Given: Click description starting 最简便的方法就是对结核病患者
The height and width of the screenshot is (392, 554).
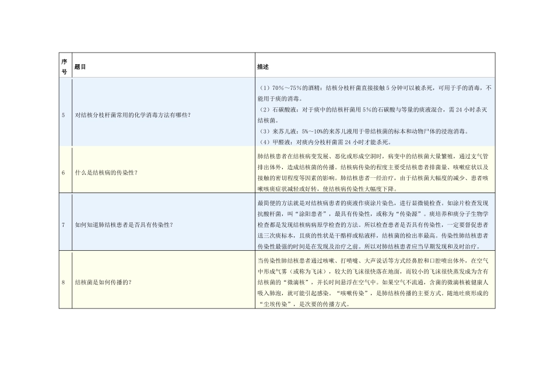Looking at the screenshot, I should [373, 225].
